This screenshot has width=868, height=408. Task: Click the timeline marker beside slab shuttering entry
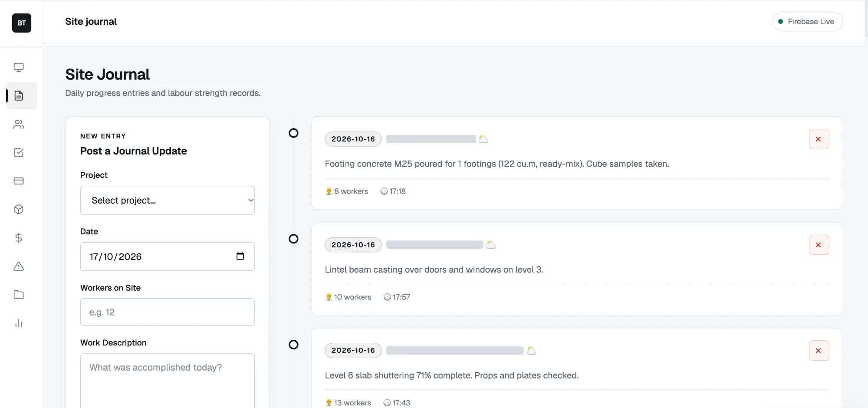[x=294, y=345]
